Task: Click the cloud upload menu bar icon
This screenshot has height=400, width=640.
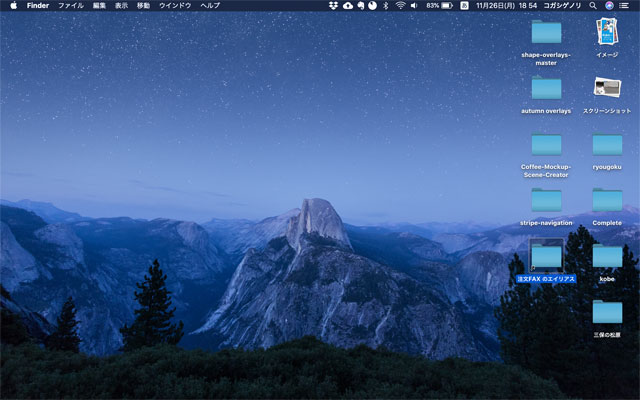Action: tap(348, 6)
